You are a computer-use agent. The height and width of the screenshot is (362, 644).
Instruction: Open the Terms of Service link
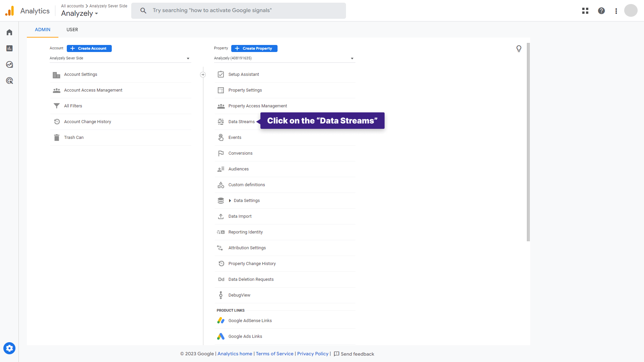[275, 354]
